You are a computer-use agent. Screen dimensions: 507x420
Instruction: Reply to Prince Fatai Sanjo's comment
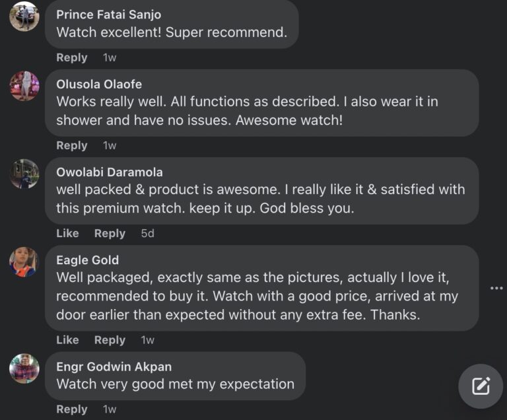tap(72, 57)
